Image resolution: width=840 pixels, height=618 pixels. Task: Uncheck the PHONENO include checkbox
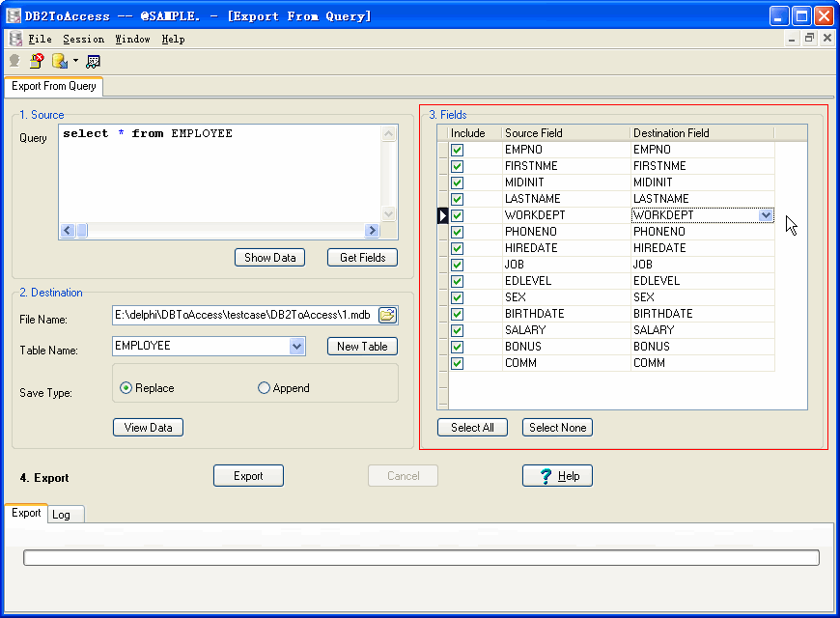pyautogui.click(x=457, y=232)
